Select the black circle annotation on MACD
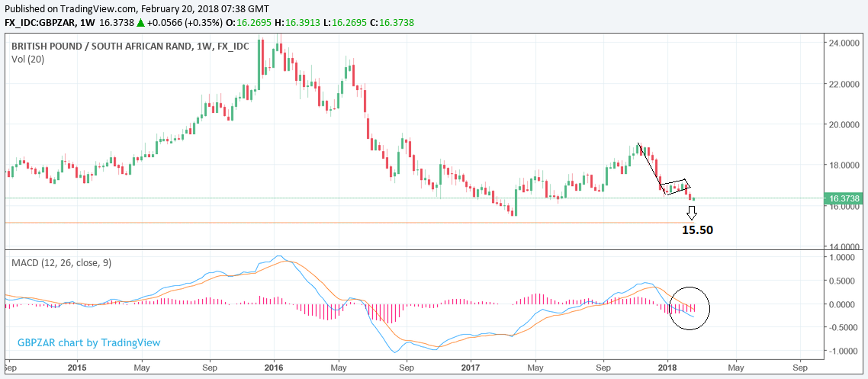 click(690, 307)
